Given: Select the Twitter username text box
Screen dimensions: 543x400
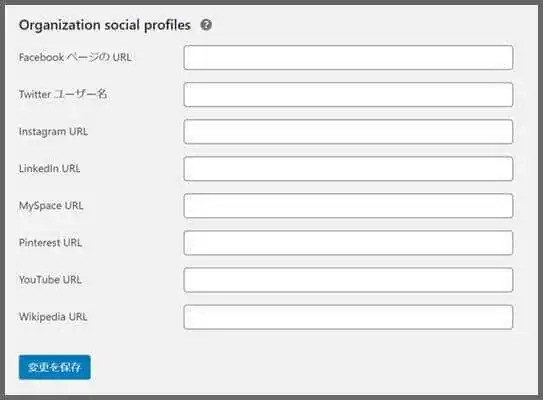Looking at the screenshot, I should click(348, 95).
